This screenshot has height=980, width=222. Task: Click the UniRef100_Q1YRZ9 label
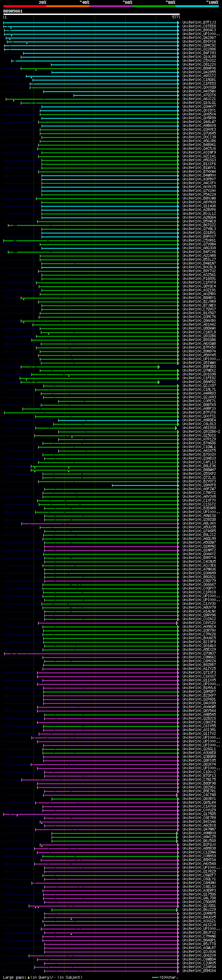pyautogui.click(x=199, y=871)
